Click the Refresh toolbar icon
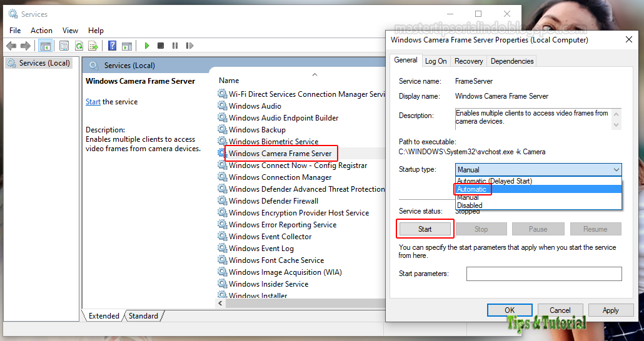Viewport: 644px width, 341px height. click(x=79, y=46)
